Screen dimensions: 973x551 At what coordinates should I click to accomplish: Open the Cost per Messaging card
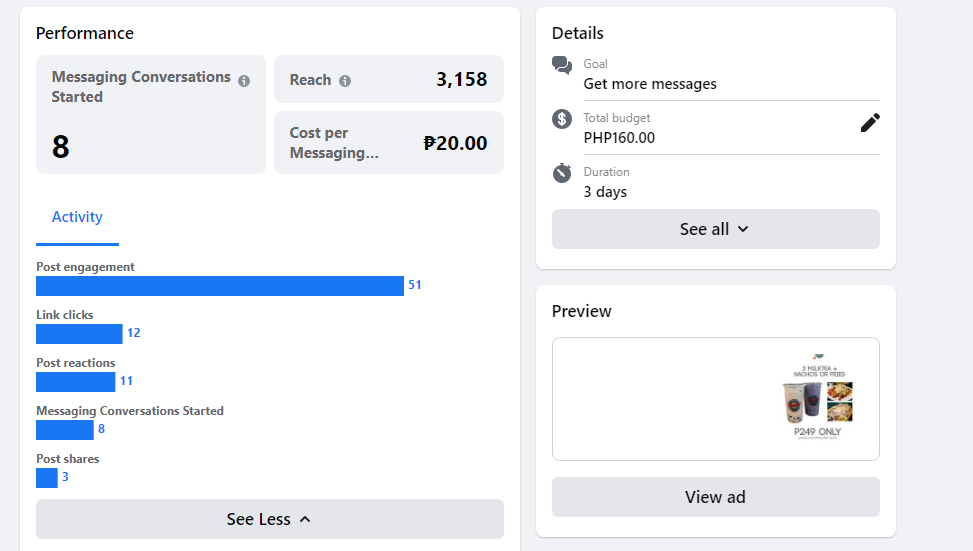(x=388, y=142)
